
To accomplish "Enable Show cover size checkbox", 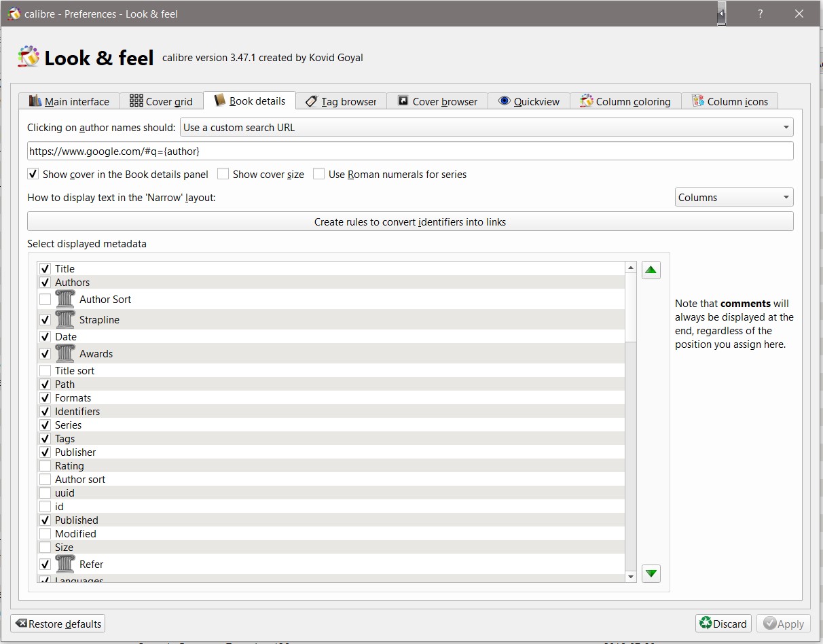I will [223, 174].
